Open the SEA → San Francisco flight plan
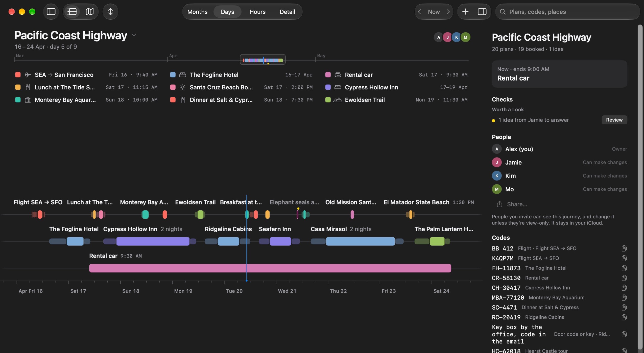 click(86, 75)
